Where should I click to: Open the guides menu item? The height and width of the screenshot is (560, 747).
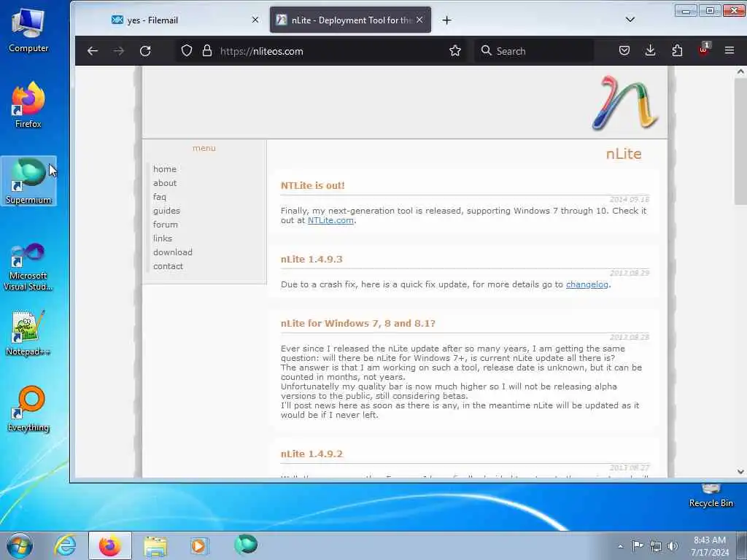coord(166,211)
